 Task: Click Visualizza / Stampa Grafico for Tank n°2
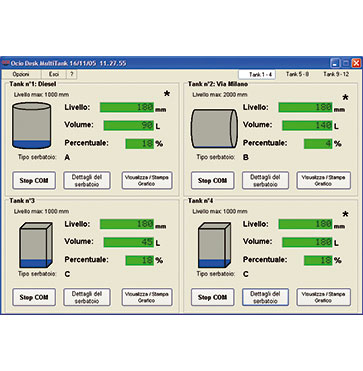pyautogui.click(x=324, y=181)
